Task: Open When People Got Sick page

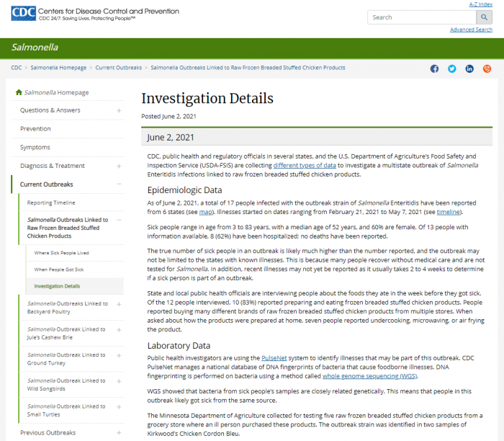Action: coord(59,269)
